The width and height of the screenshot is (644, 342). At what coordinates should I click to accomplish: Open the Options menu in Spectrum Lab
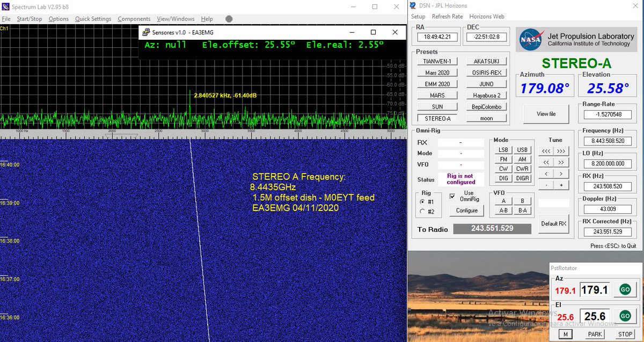point(58,18)
